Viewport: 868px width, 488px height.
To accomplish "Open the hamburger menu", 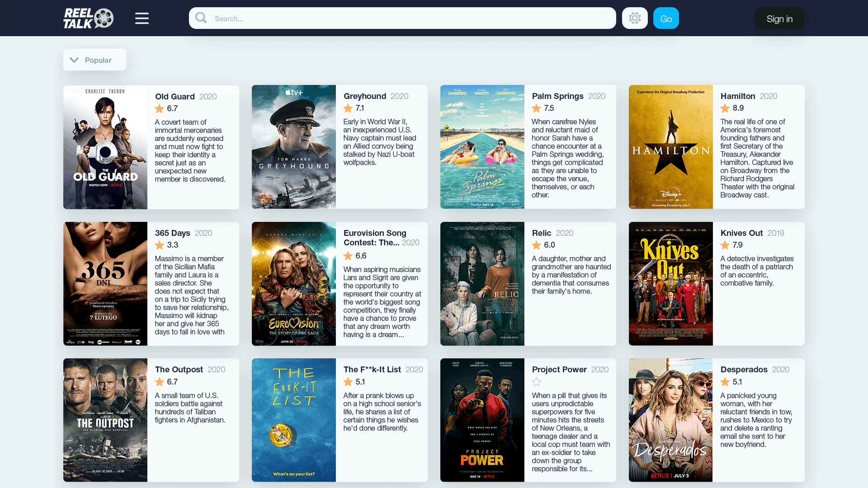I will click(x=142, y=19).
